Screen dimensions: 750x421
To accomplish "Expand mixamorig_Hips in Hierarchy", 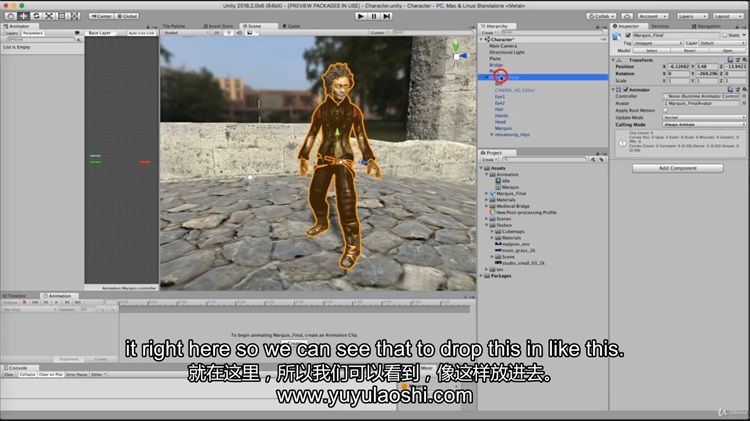I will [x=492, y=134].
